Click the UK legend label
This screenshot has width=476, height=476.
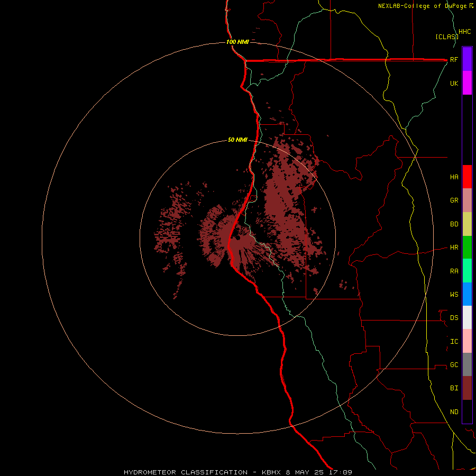[454, 83]
